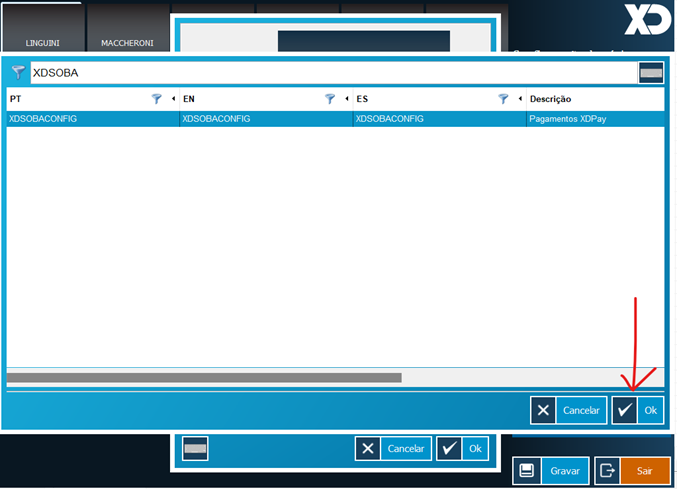The height and width of the screenshot is (489, 677).
Task: Click the filter icon in EN column
Action: (x=330, y=99)
